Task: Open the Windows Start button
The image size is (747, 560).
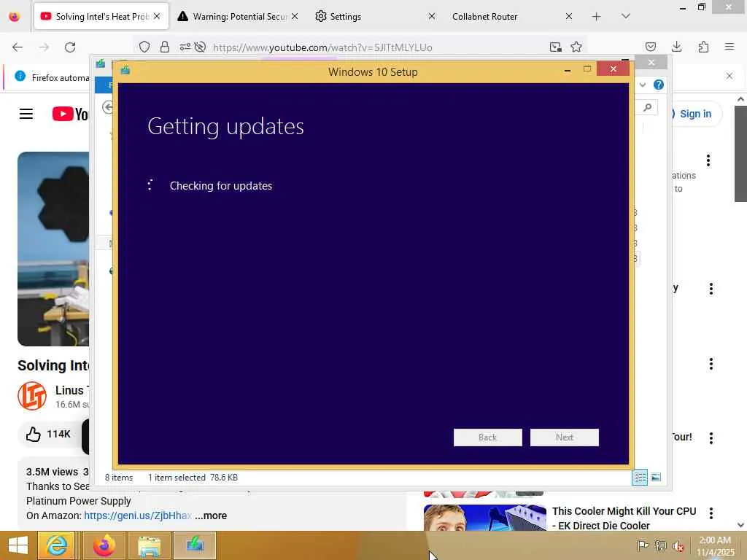Action: [18, 545]
